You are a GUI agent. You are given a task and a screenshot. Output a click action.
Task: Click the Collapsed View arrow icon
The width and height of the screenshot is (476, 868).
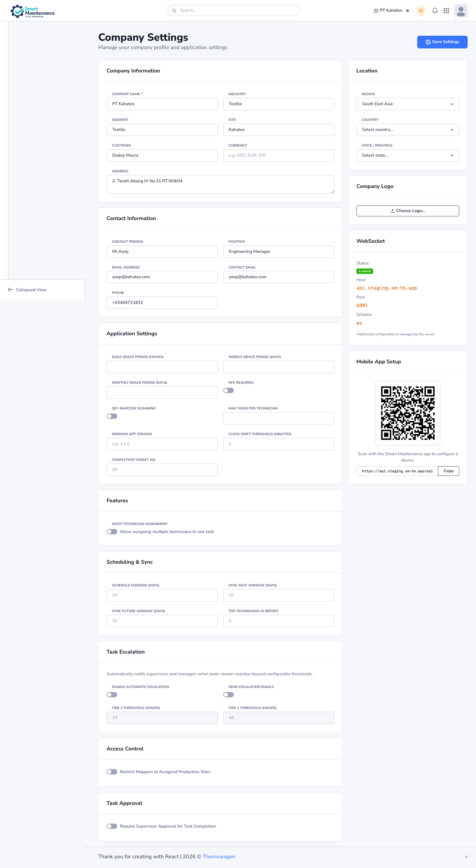pyautogui.click(x=10, y=290)
